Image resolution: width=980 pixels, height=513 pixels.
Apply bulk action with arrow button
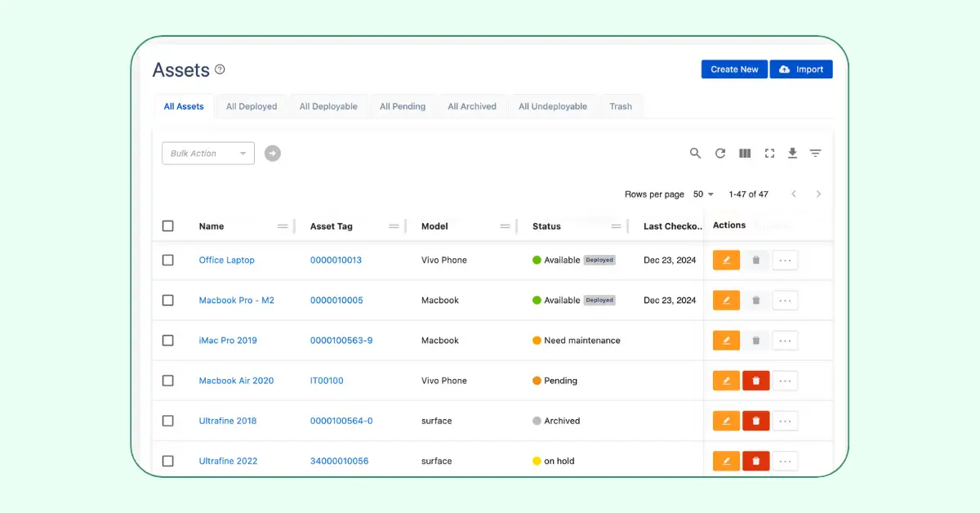pyautogui.click(x=273, y=153)
